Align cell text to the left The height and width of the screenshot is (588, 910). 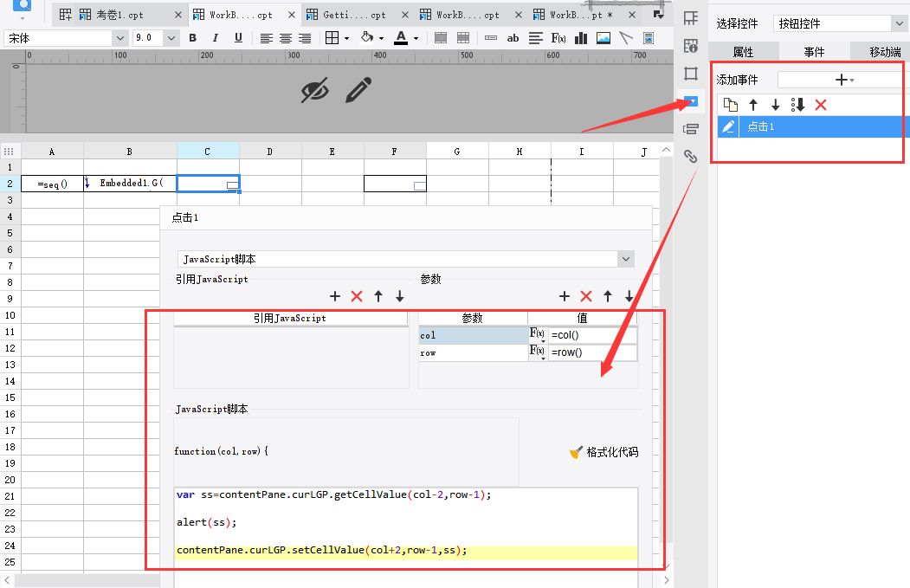pyautogui.click(x=267, y=38)
